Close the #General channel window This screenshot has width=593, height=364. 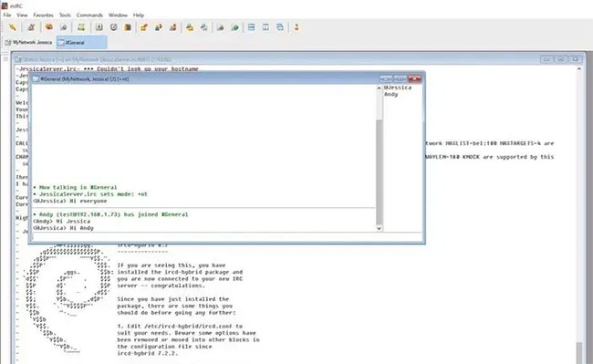pos(414,78)
